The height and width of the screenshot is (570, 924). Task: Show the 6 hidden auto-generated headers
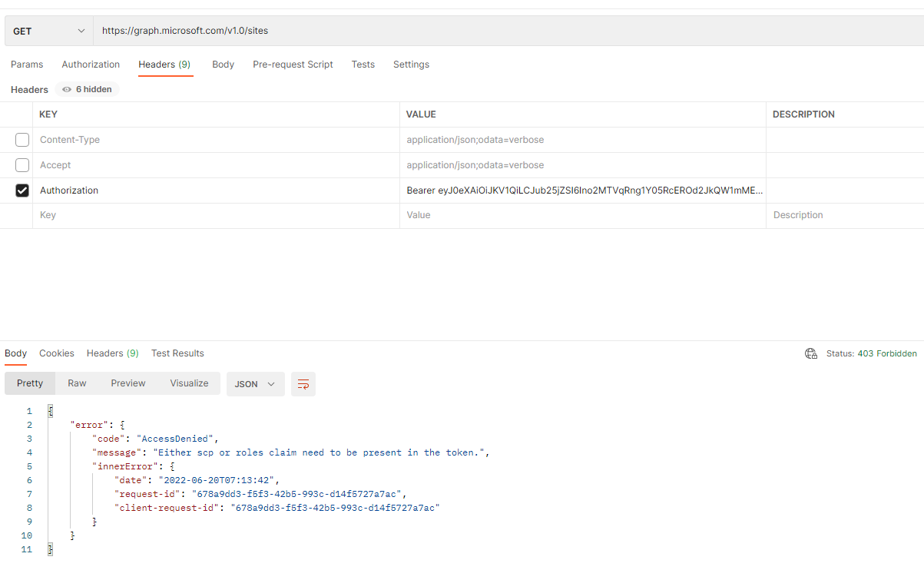tap(87, 89)
